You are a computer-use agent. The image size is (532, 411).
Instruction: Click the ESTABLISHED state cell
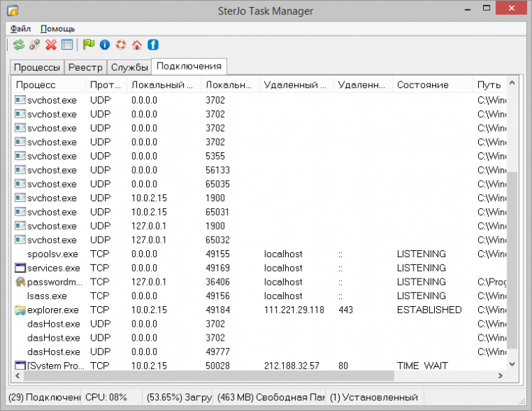[x=429, y=310]
